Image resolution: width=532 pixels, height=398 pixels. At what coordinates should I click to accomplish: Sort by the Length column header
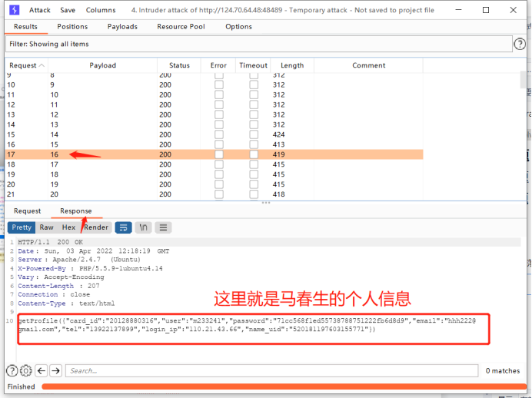(x=292, y=65)
